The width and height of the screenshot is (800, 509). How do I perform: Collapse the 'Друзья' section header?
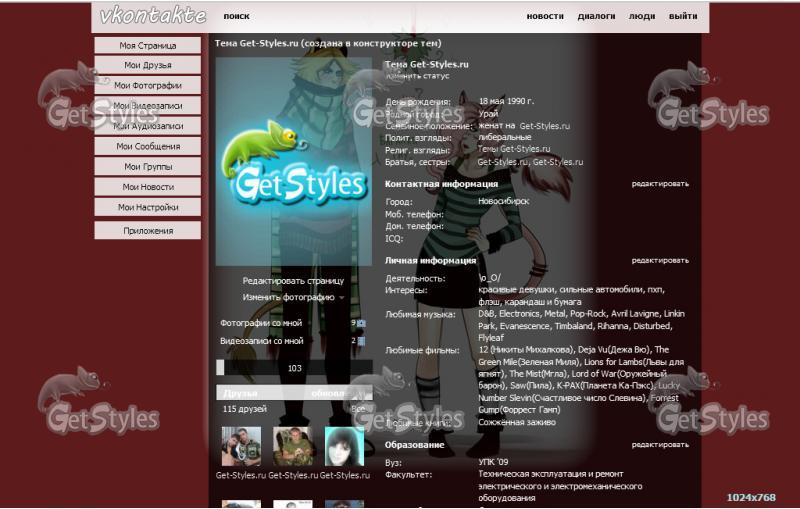[241, 393]
